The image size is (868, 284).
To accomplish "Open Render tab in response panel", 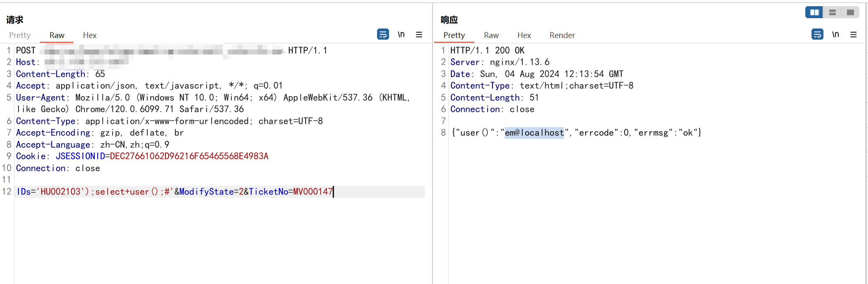I will pyautogui.click(x=562, y=35).
